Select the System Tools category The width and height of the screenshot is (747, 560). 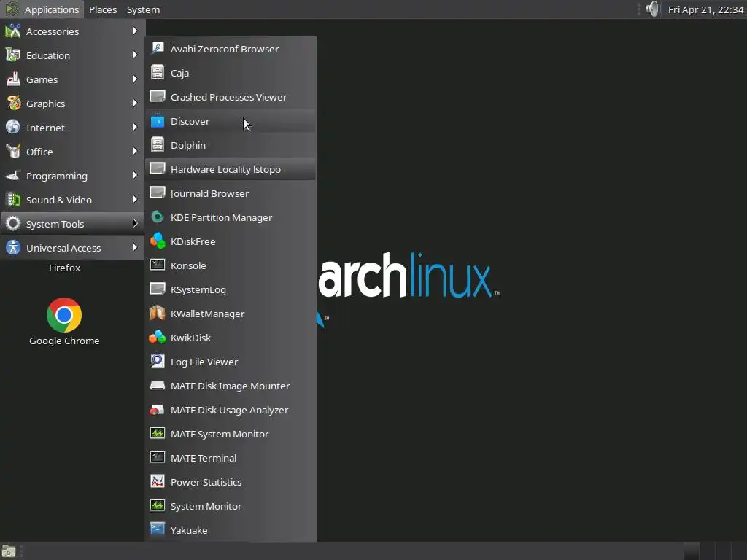[x=72, y=223]
